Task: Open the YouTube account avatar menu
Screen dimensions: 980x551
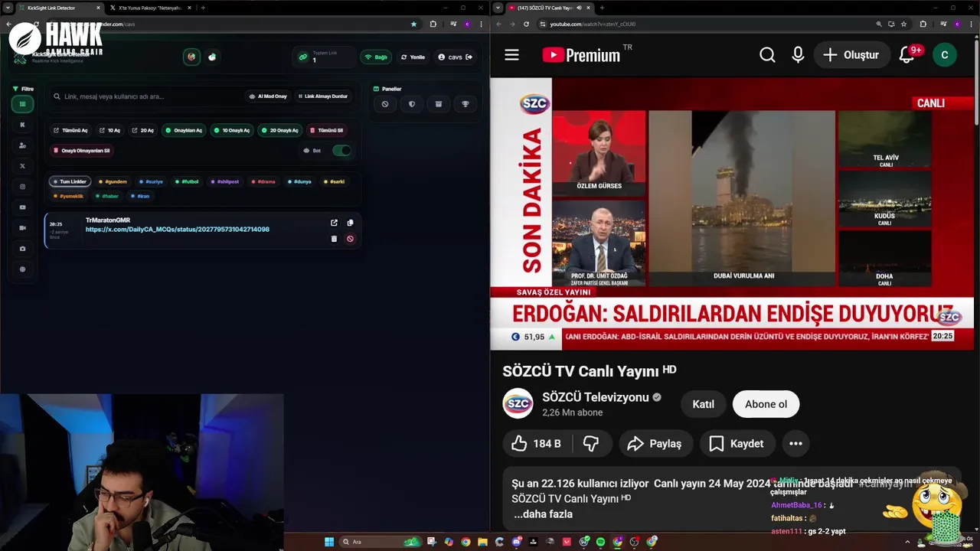Action: tap(944, 55)
